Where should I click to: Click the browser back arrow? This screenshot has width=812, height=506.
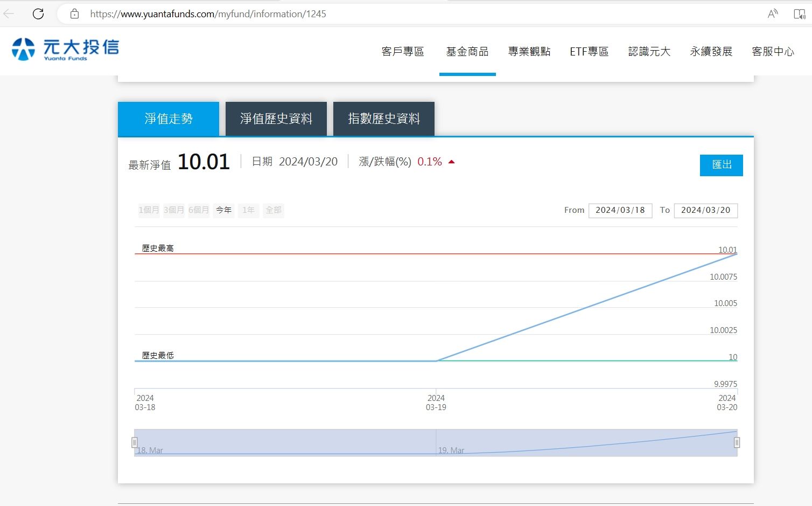tap(9, 13)
